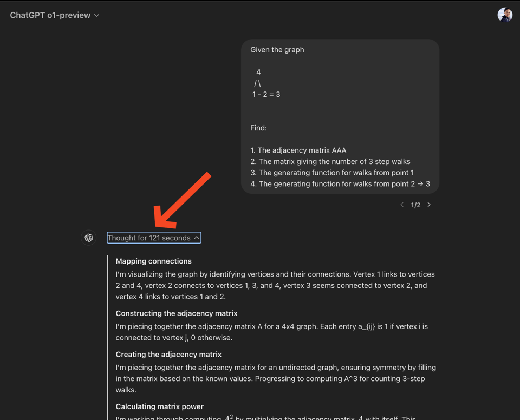Collapse the "Thought for 121 seconds" section
The image size is (520, 420).
coord(154,238)
